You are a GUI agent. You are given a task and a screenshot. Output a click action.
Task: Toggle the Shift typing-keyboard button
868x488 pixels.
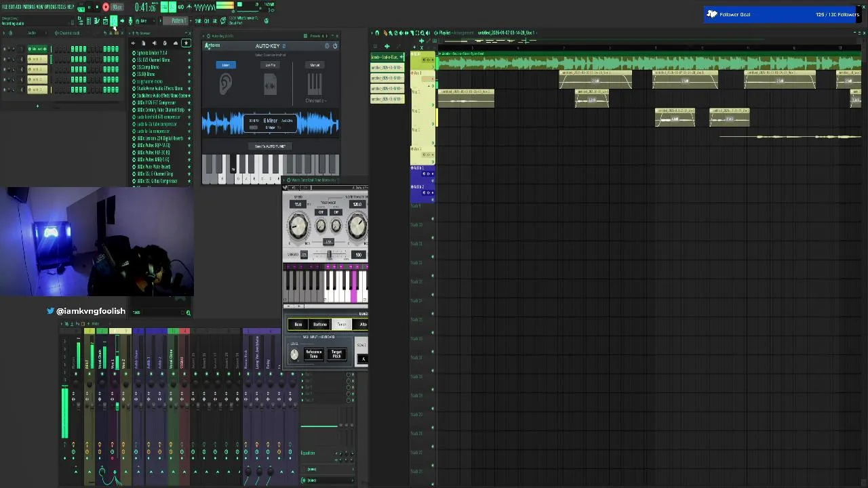(197, 21)
